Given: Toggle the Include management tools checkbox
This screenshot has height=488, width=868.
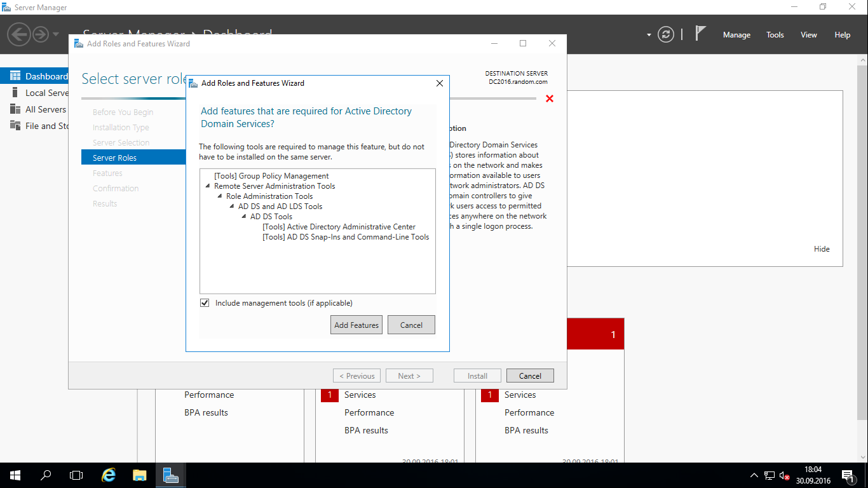Looking at the screenshot, I should pyautogui.click(x=205, y=303).
